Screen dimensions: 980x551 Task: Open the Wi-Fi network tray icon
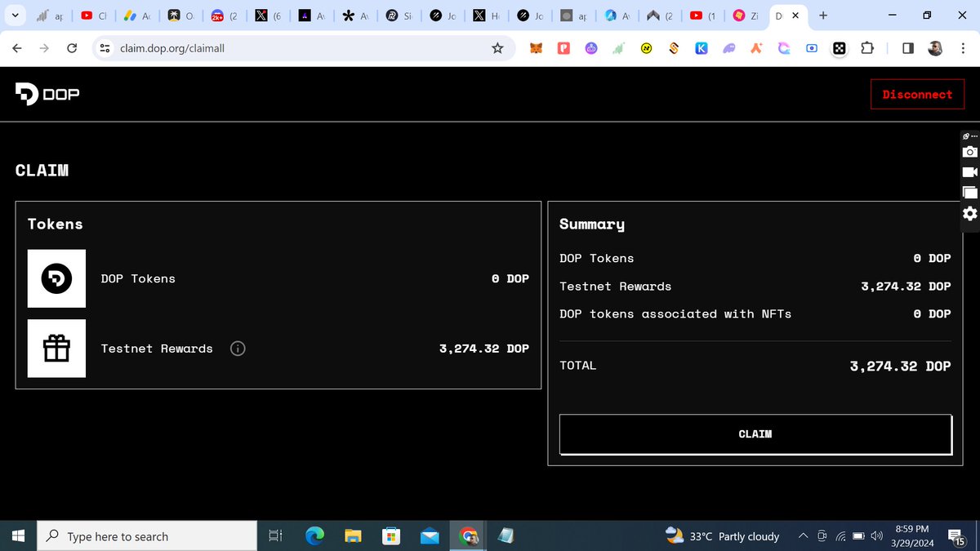click(x=840, y=536)
